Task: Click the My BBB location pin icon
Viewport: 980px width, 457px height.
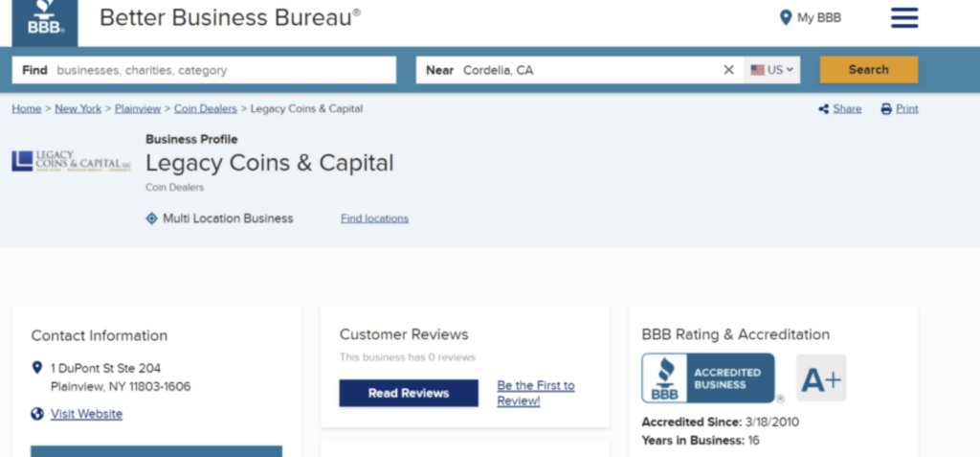Action: coord(786,18)
